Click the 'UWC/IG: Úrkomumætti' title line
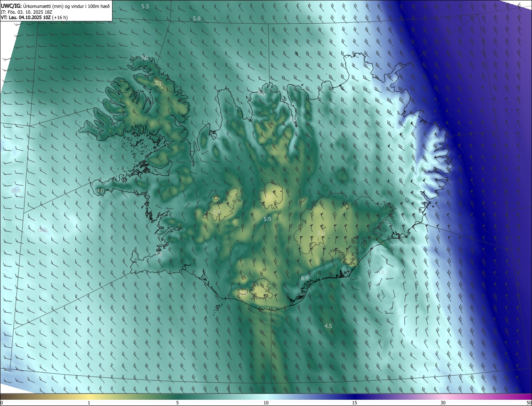 pos(55,6)
